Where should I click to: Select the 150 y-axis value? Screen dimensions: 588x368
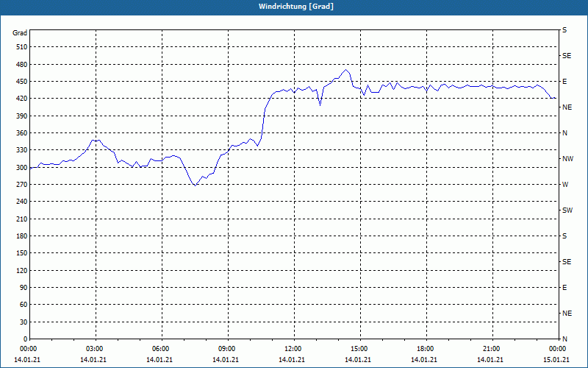(22, 253)
